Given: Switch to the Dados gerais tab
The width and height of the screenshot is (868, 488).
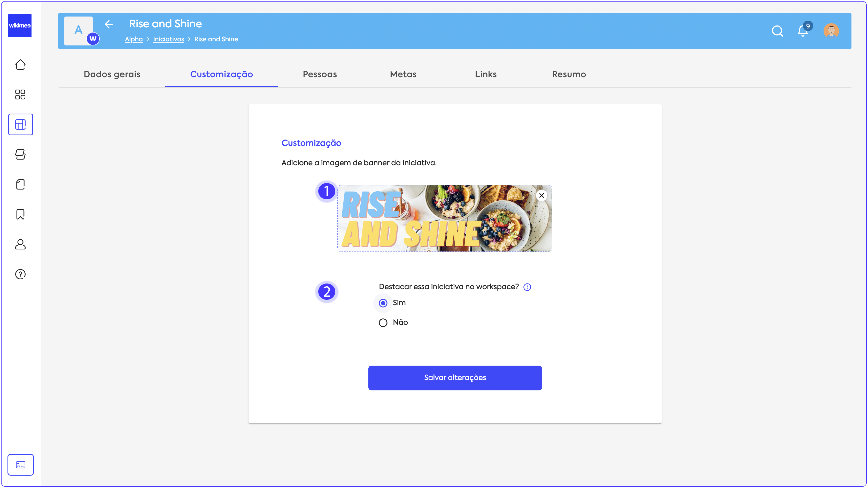Looking at the screenshot, I should tap(112, 74).
